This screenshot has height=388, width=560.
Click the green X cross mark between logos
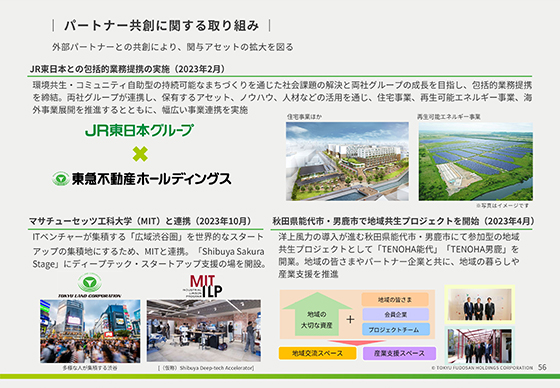140,154
